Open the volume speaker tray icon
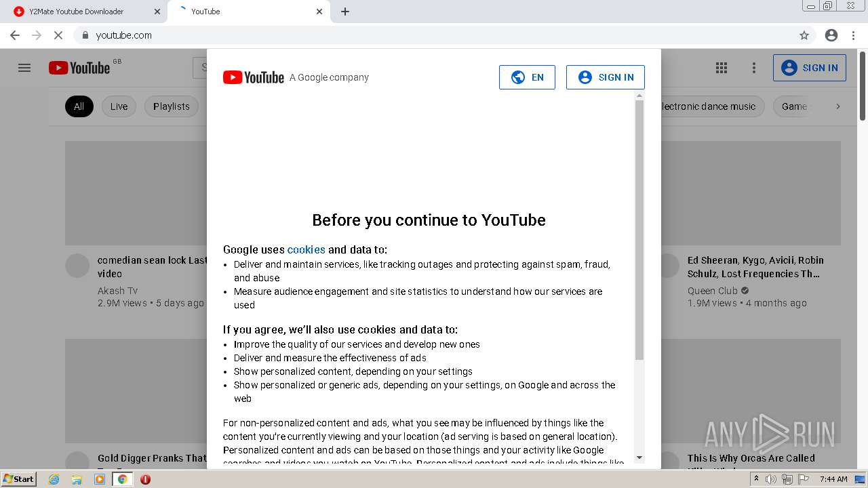This screenshot has width=868, height=488. [x=771, y=479]
